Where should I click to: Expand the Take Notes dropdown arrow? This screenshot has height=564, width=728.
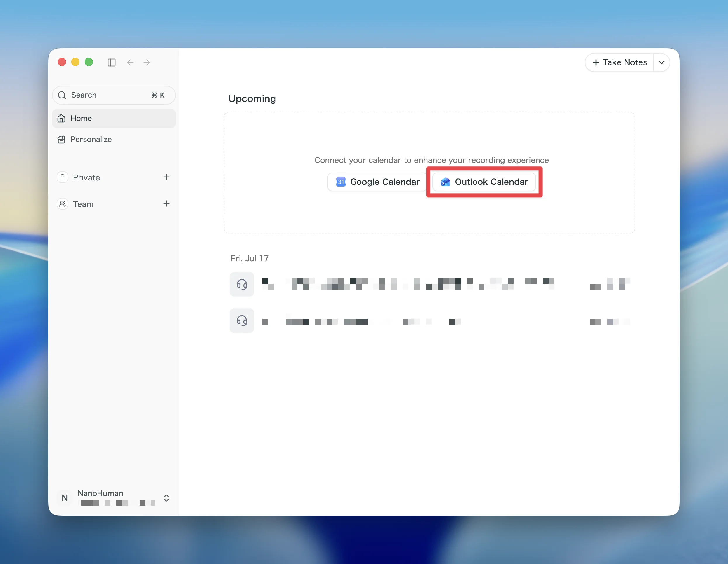click(x=662, y=62)
